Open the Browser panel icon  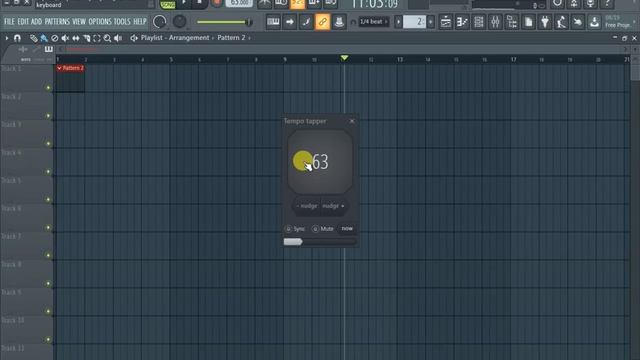(x=512, y=22)
